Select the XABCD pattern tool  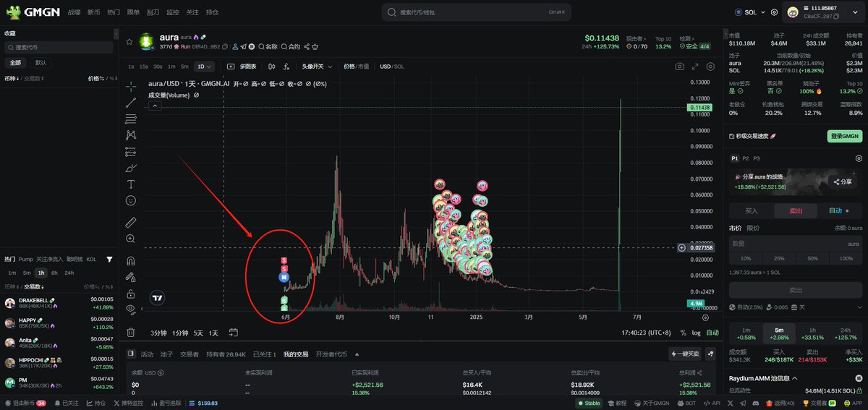tap(131, 135)
